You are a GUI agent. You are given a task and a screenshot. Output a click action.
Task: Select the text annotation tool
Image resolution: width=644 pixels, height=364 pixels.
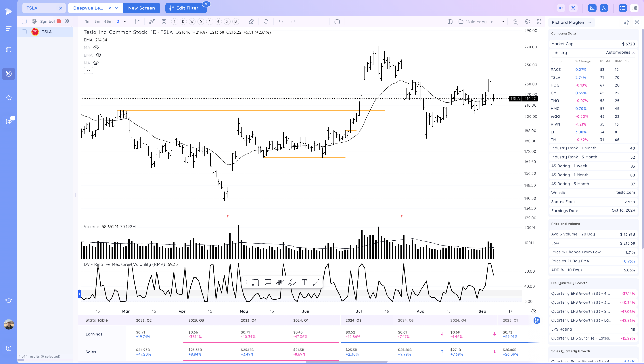304,282
